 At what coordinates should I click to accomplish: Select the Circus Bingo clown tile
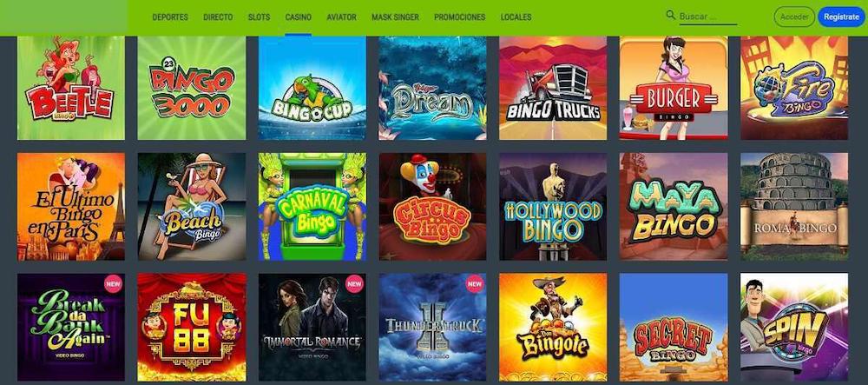click(x=433, y=207)
